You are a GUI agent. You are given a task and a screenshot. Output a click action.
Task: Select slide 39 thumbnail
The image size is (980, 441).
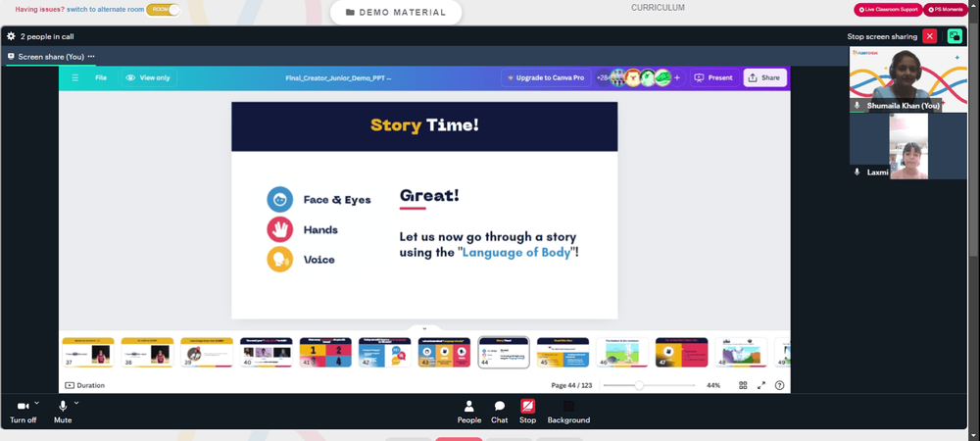pyautogui.click(x=207, y=352)
